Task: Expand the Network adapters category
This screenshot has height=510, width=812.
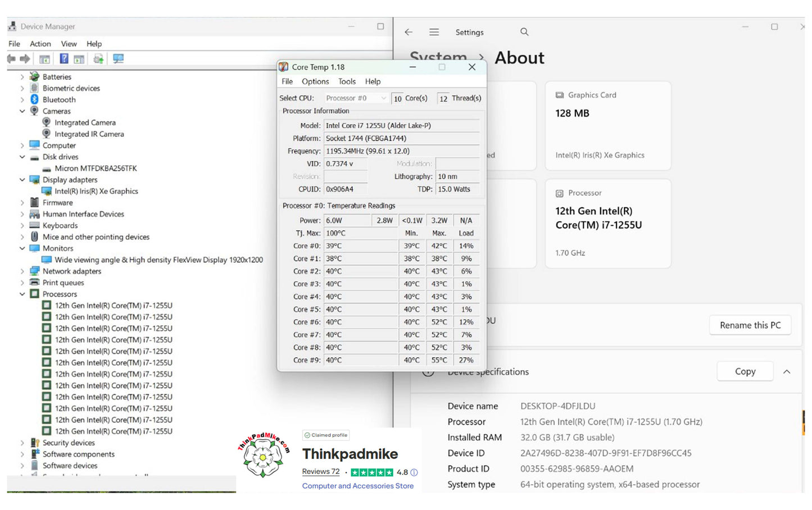Action: [x=22, y=271]
